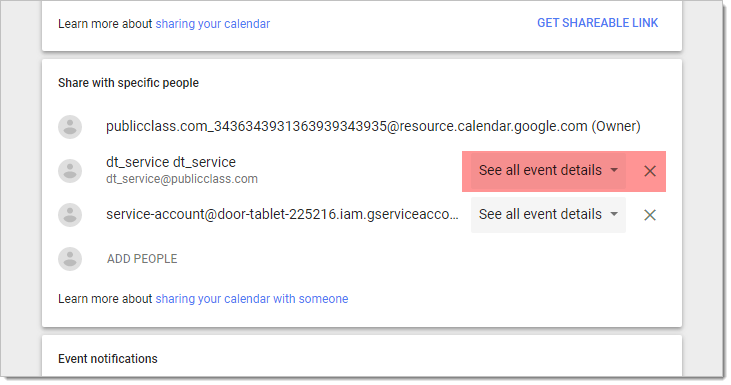Open sharing your calendar with someone link
731x385 pixels.
pos(252,299)
